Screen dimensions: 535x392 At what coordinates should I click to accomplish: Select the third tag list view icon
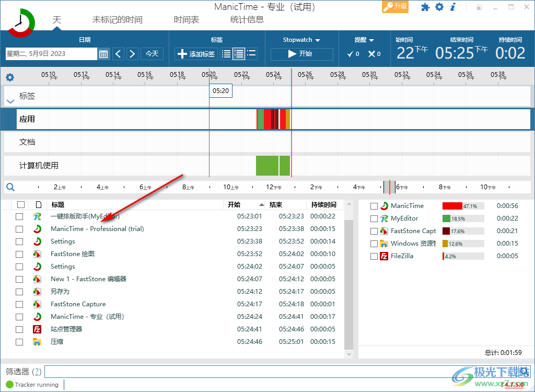coord(251,54)
